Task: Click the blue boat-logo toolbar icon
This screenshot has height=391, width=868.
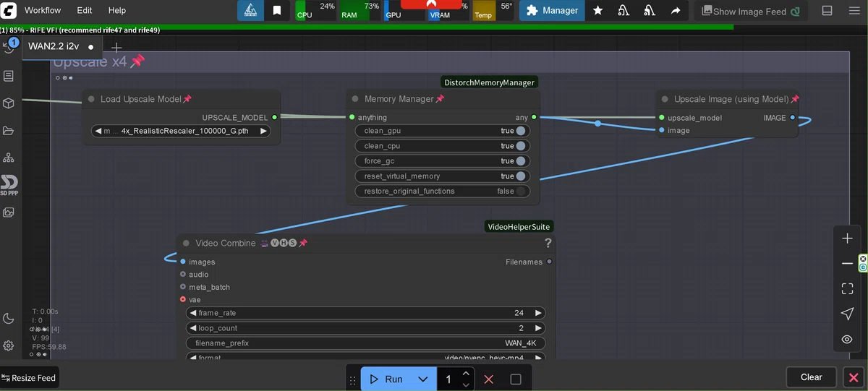Action: pyautogui.click(x=250, y=11)
